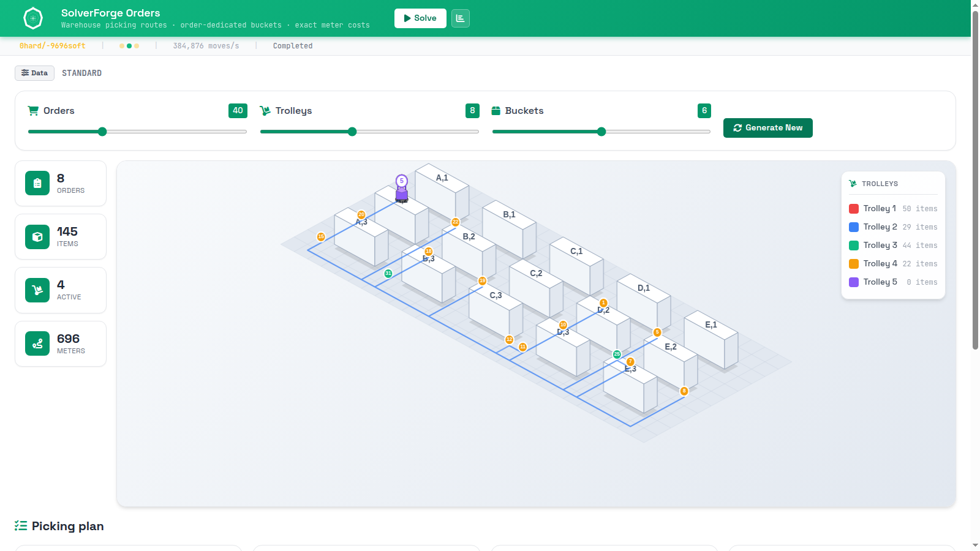Select Trolley 3 green swatch in legend
Viewport: 980px width, 551px height.
click(854, 246)
